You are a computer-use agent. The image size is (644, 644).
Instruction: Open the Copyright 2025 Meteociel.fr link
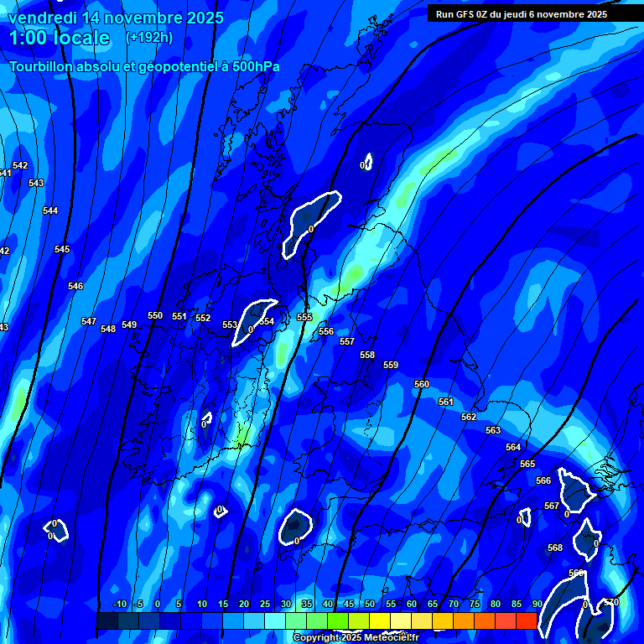pyautogui.click(x=356, y=638)
